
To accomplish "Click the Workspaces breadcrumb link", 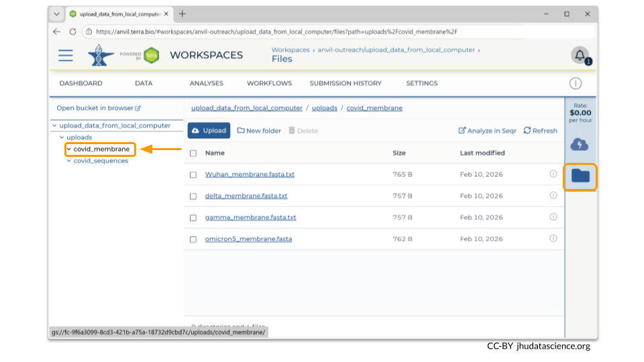I will point(290,50).
